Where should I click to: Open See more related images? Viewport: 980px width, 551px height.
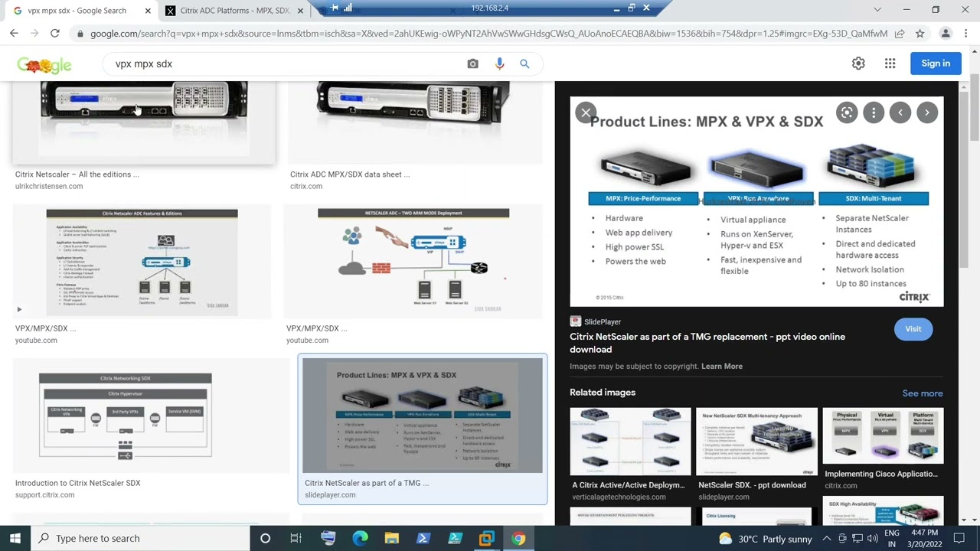pos(923,393)
